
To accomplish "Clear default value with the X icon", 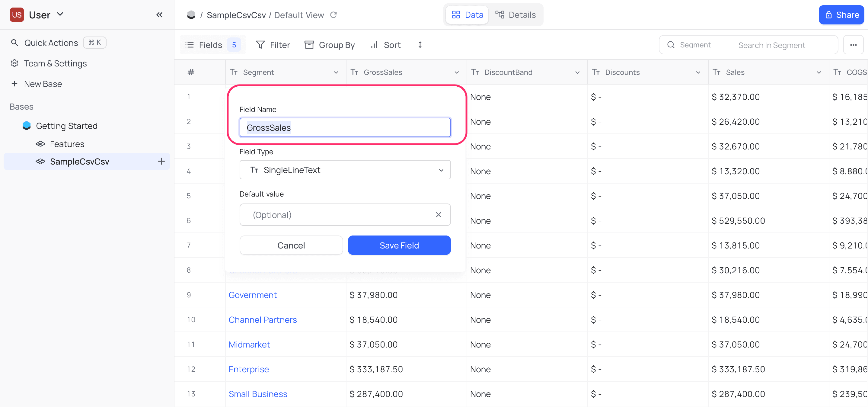I will (x=438, y=215).
